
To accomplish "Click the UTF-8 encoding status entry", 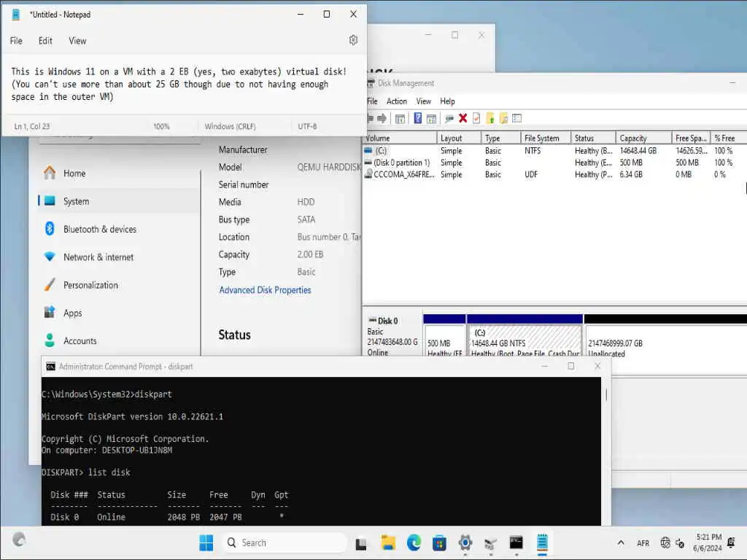I will [x=307, y=127].
